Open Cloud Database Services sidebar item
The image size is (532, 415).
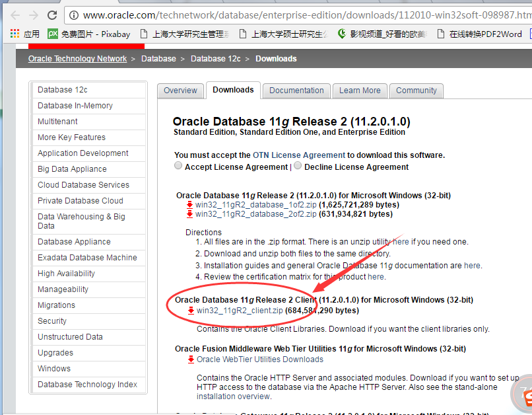coord(89,185)
